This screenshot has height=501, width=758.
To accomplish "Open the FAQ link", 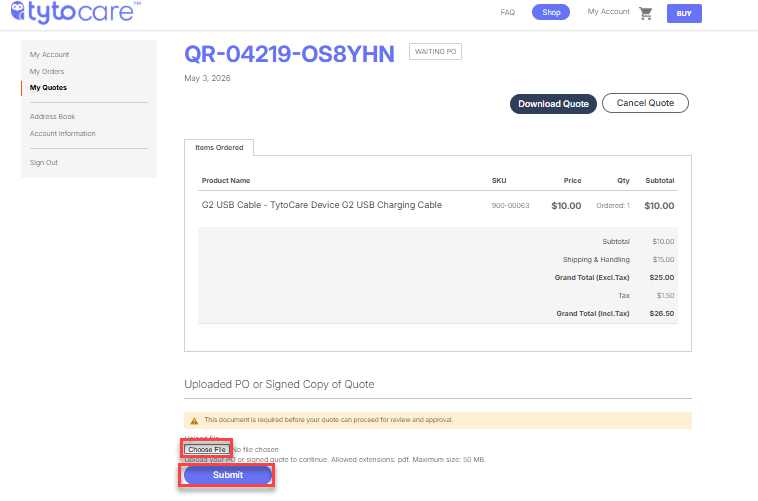I will (x=508, y=12).
